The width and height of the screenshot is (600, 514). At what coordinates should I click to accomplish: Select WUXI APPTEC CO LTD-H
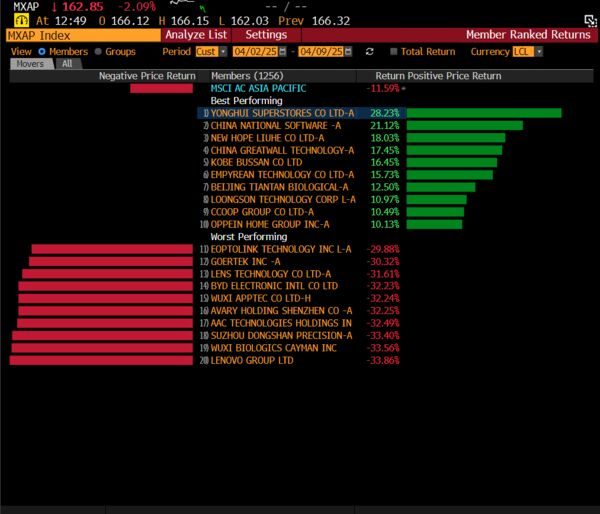click(x=261, y=298)
